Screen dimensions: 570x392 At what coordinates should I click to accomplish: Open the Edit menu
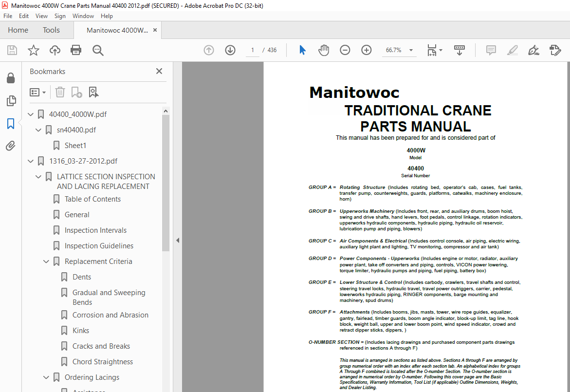tap(24, 16)
